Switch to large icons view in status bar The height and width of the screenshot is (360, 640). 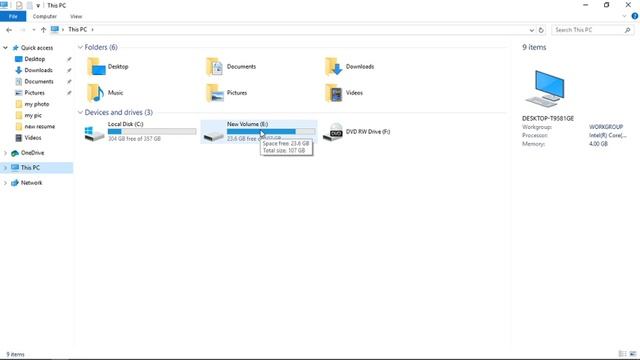point(633,354)
